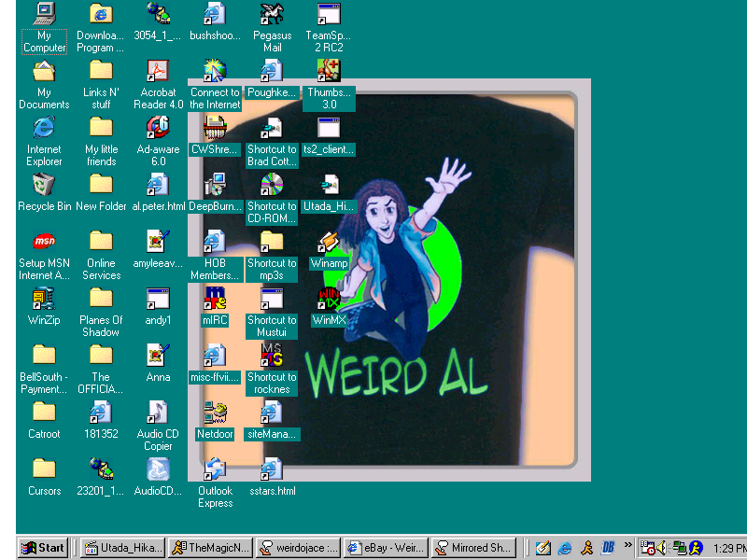Select the My Computer desktop icon
Image resolution: width=747 pixels, height=560 pixels.
click(44, 13)
